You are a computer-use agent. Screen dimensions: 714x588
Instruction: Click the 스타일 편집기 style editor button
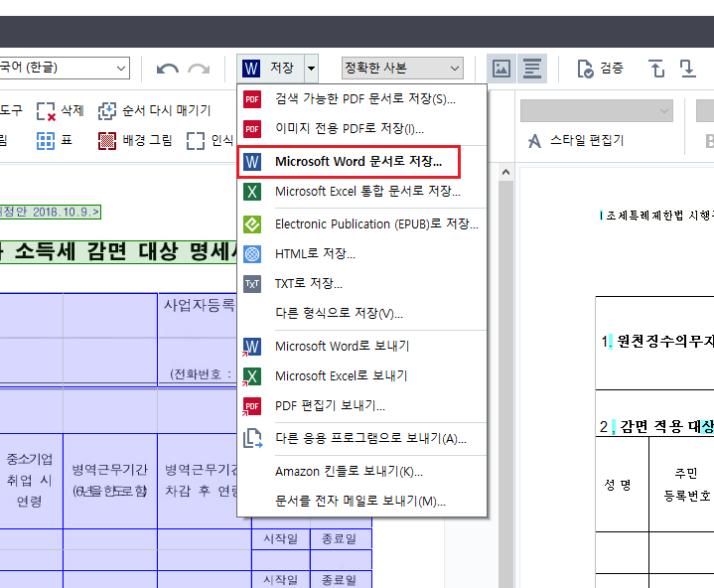pos(576,140)
